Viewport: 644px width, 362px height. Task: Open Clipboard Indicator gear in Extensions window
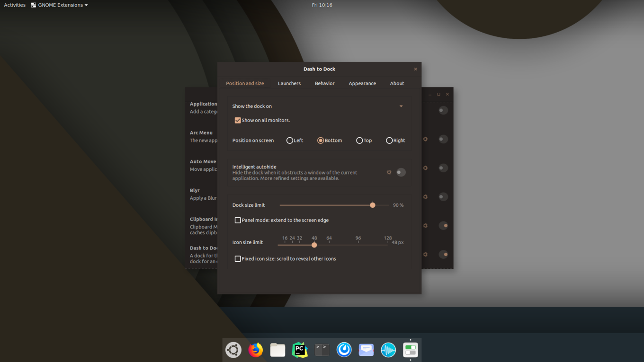click(425, 226)
